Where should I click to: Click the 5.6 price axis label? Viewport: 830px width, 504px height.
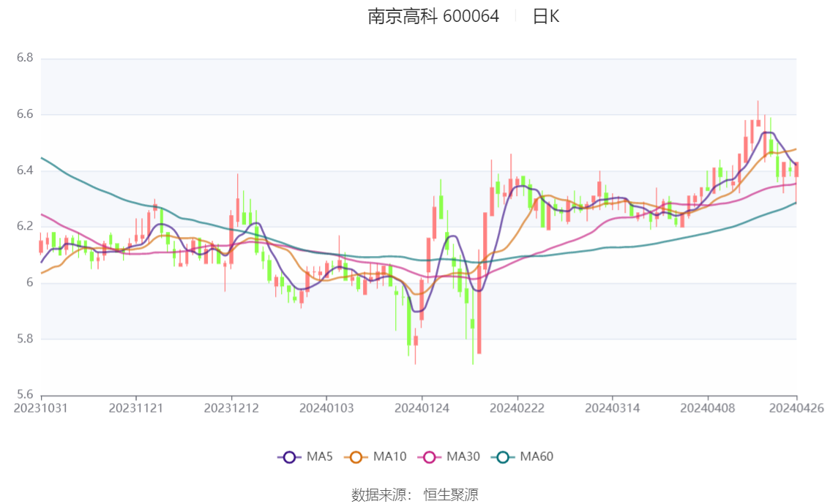click(x=25, y=394)
